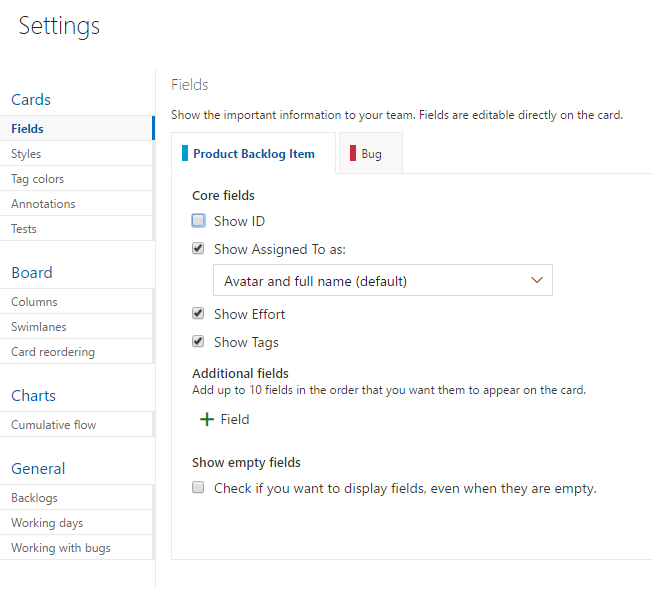Open Working days settings
The image size is (653, 589).
77,522
